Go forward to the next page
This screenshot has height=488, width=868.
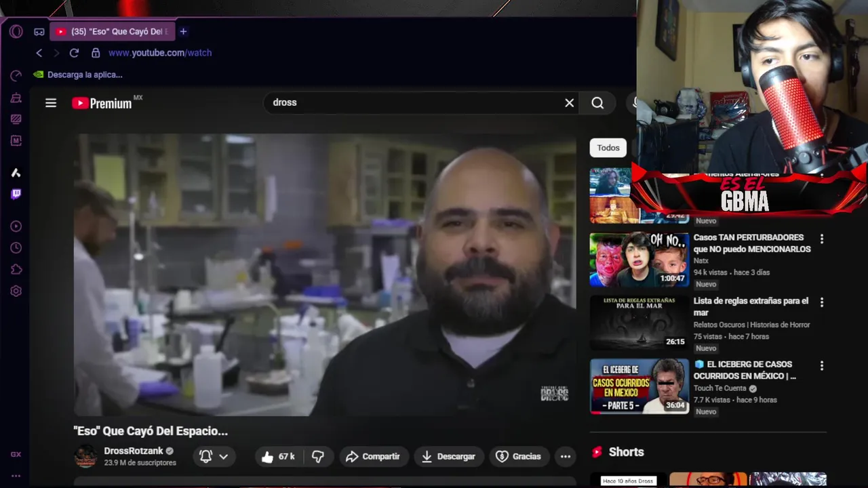point(56,53)
